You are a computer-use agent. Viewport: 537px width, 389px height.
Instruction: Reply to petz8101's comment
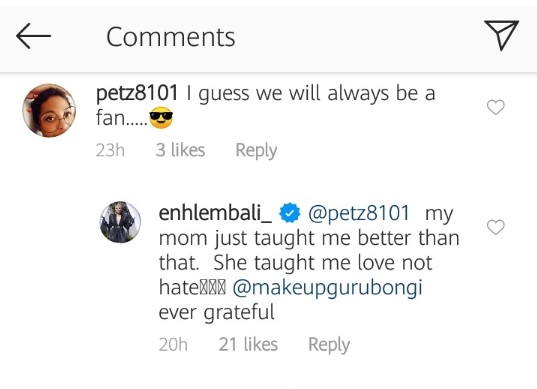click(x=256, y=150)
